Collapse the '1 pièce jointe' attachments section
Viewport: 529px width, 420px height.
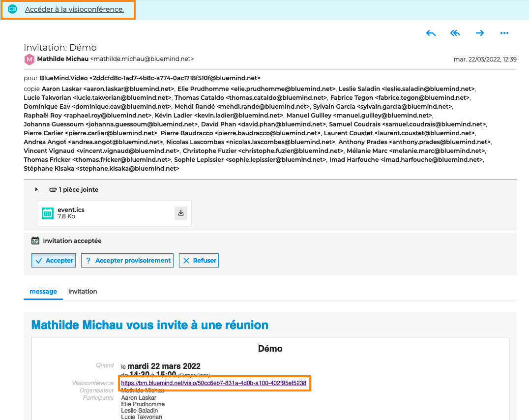click(36, 189)
